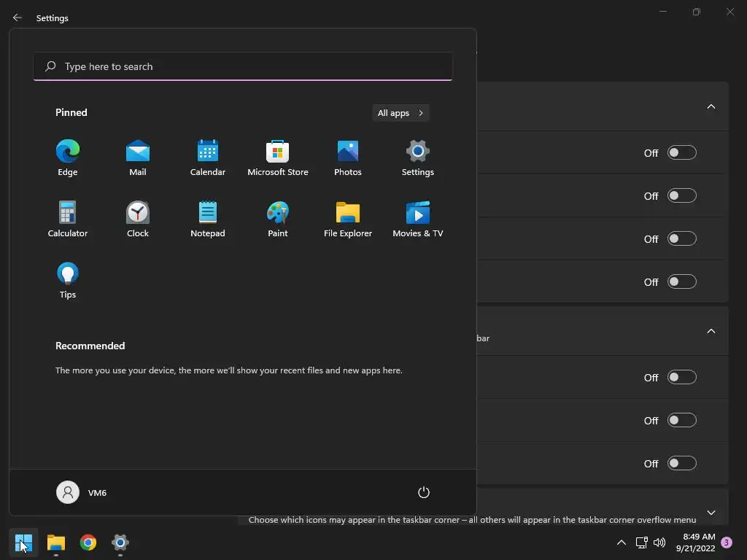
Task: Launch the Clock app
Action: [x=138, y=219]
